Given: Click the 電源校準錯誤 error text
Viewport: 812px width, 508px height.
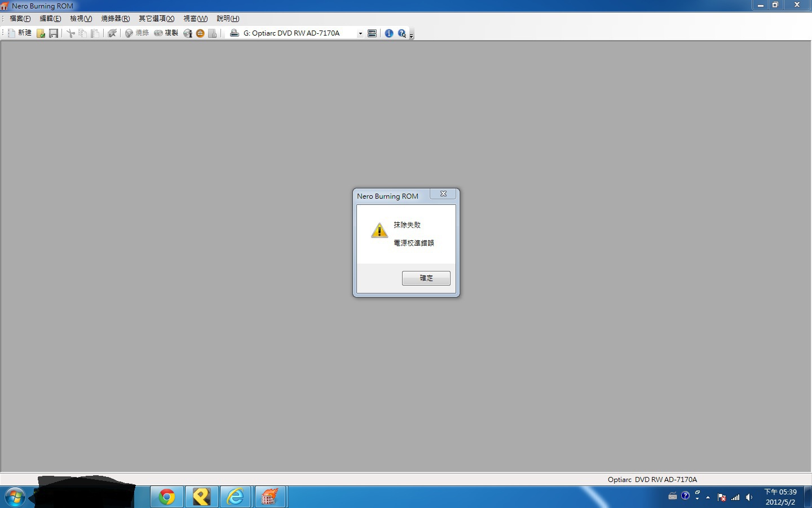Looking at the screenshot, I should tap(414, 243).
